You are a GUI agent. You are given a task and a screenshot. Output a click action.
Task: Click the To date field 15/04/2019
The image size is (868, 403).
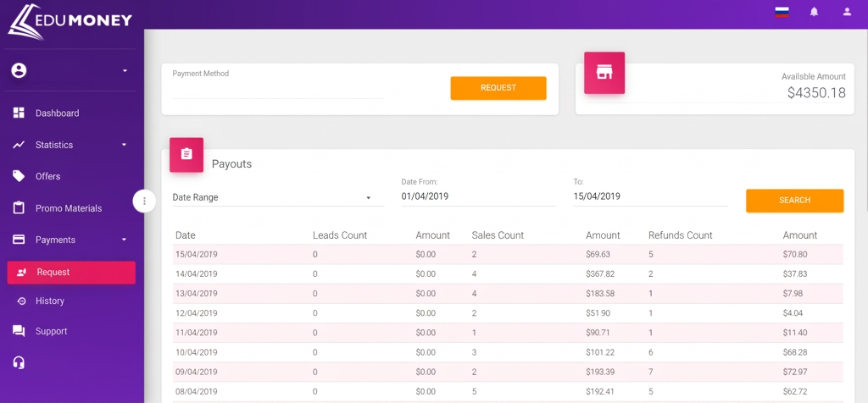tap(650, 196)
